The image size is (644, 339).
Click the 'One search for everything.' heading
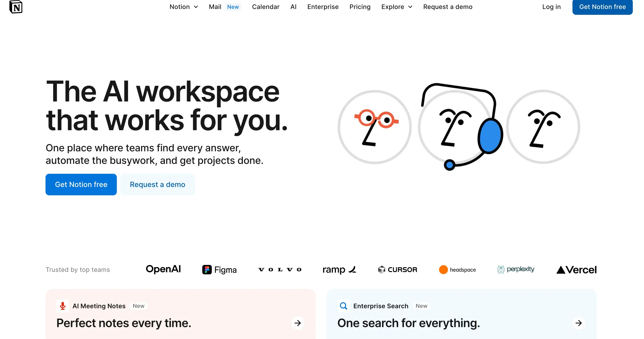click(409, 323)
